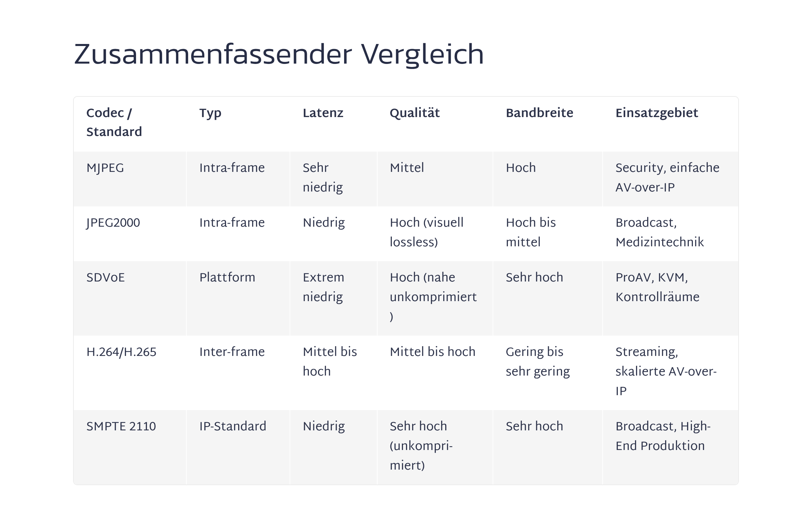Click the 'IP-Standard' type cell
This screenshot has height=519, width=812.
(233, 426)
